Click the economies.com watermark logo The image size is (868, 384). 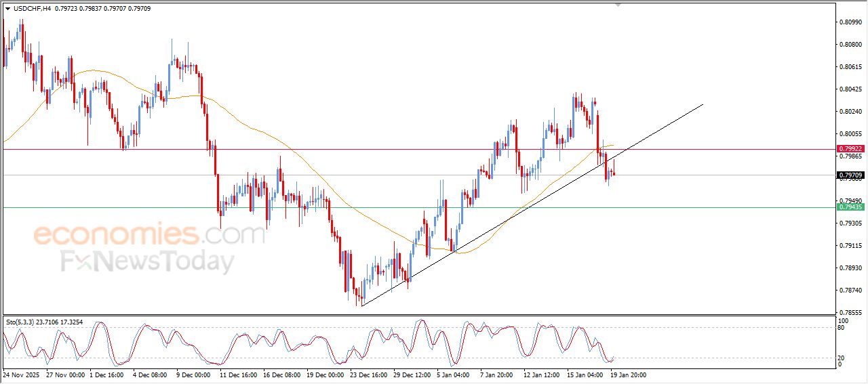(149, 234)
